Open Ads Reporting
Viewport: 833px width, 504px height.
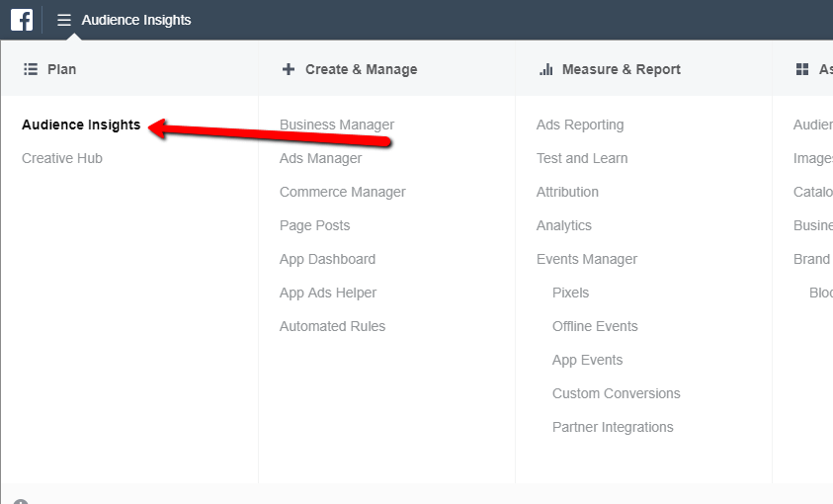580,125
